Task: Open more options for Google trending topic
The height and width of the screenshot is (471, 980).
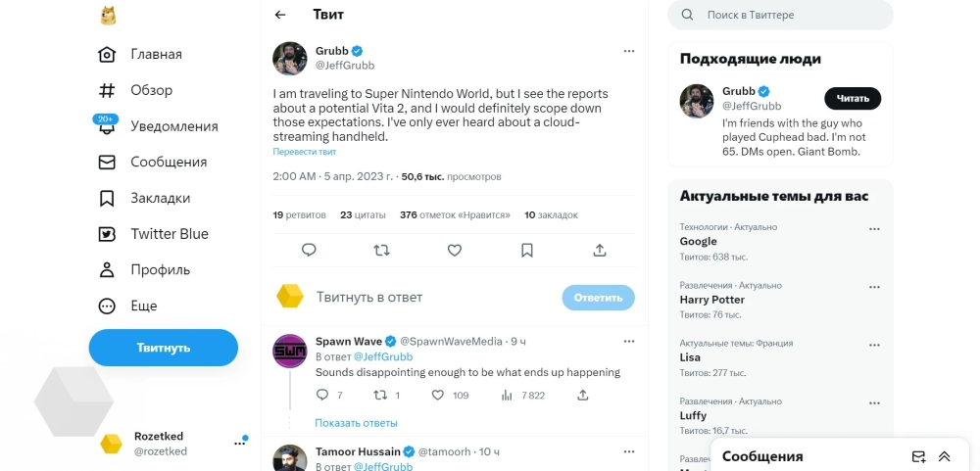Action: (874, 229)
